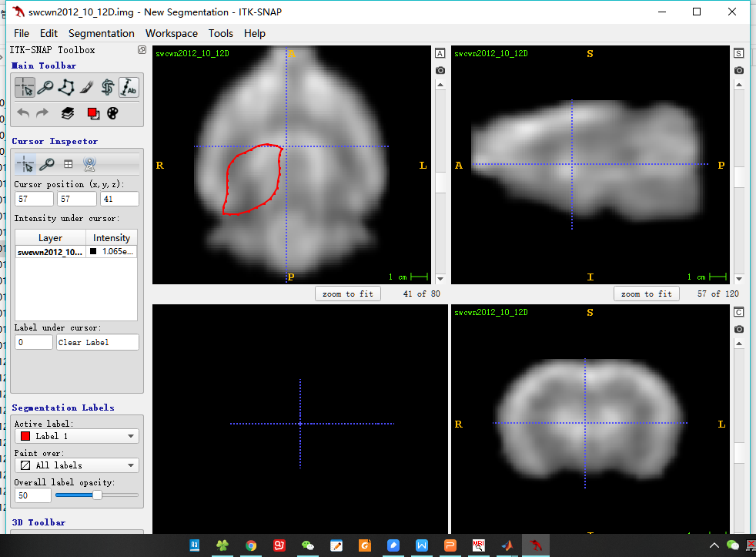
Task: Click the axial slice scrollbar up arrow
Action: click(440, 85)
